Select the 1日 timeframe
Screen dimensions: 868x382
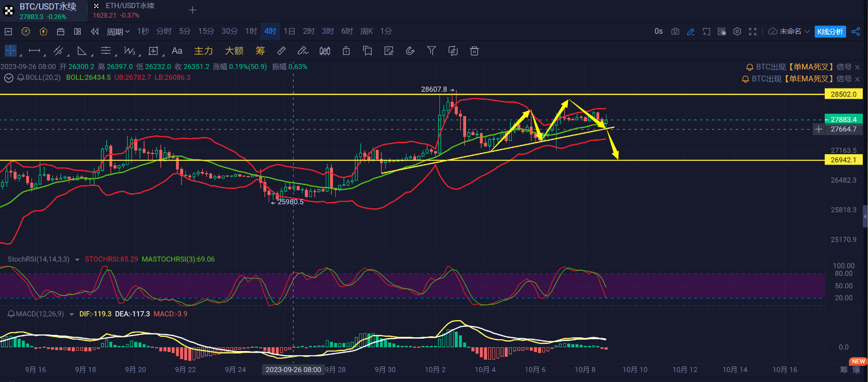pos(289,31)
